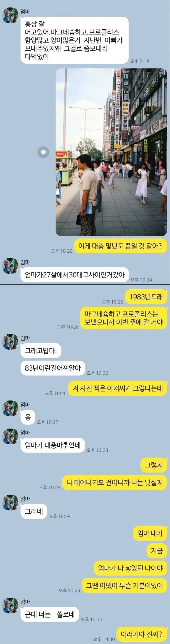Select the 그땐 어땠어 무슨 기분이었어 message
Viewport: 170px width, 644px height.
click(x=124, y=586)
